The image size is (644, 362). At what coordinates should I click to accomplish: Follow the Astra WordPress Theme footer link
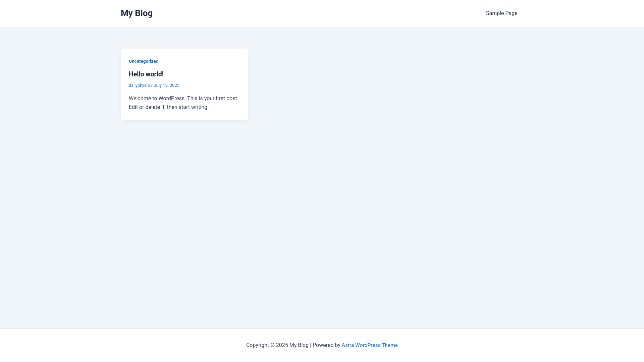click(370, 345)
